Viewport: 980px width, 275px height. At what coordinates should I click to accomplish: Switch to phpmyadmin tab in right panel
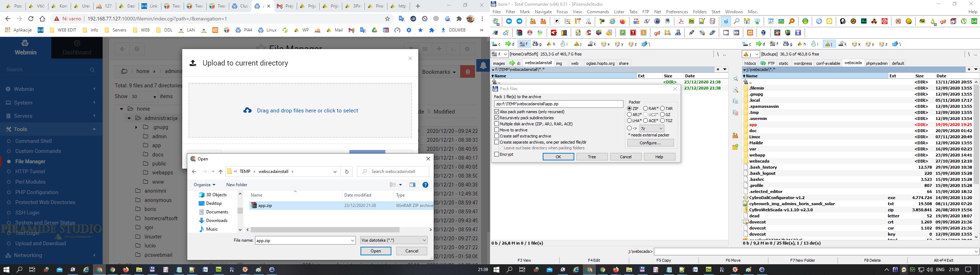click(x=877, y=63)
